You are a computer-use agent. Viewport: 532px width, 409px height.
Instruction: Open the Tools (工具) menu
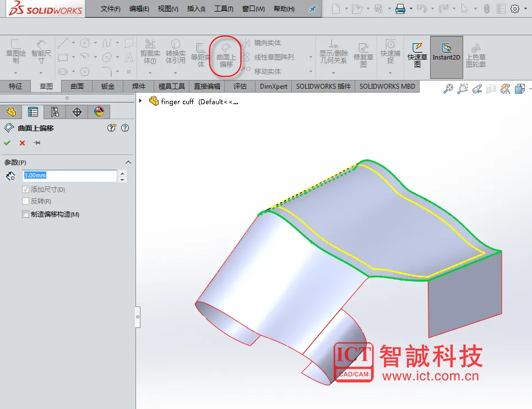click(x=224, y=9)
